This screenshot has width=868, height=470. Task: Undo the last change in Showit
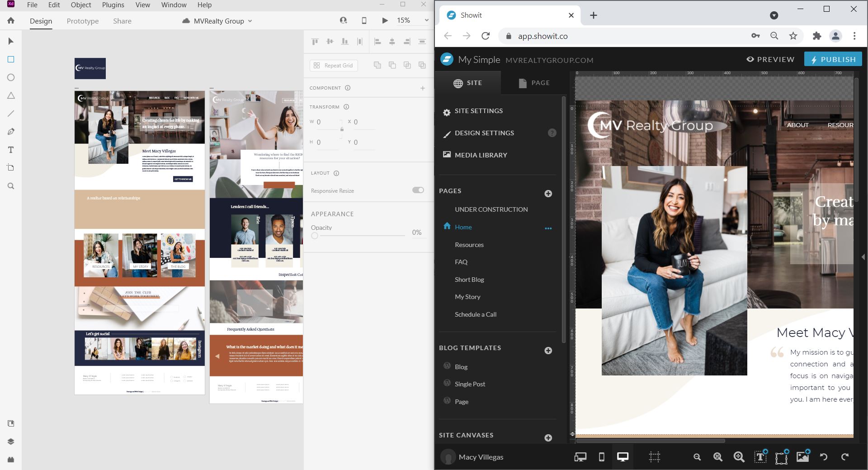point(823,457)
